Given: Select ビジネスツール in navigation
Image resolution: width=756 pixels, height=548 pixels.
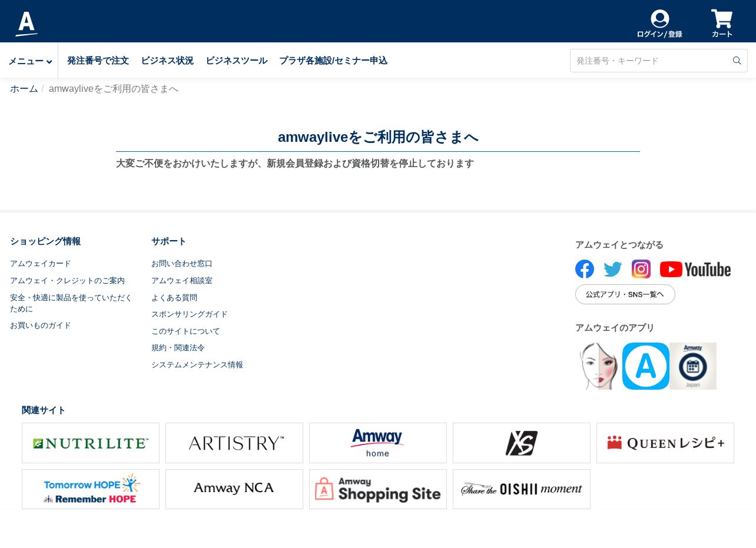Looking at the screenshot, I should pos(236,61).
